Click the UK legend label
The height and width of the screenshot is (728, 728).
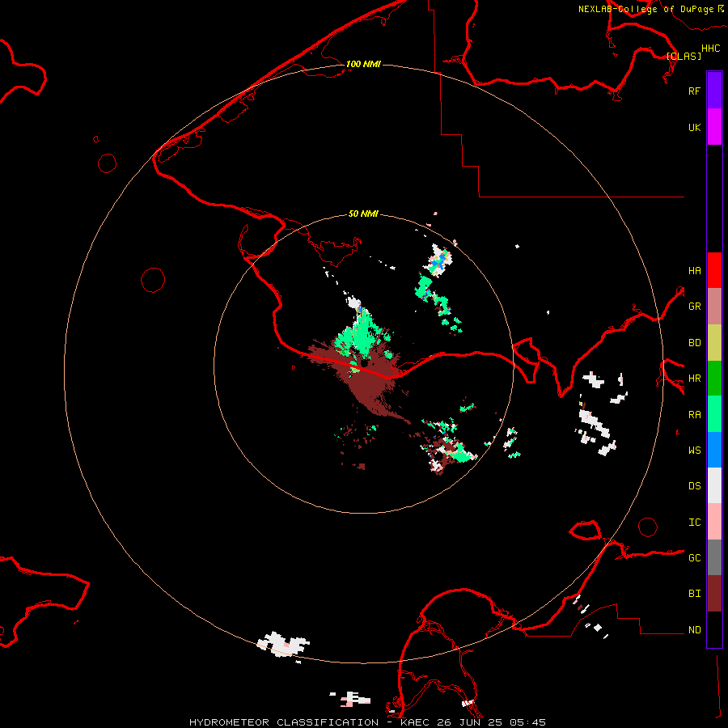pyautogui.click(x=694, y=127)
